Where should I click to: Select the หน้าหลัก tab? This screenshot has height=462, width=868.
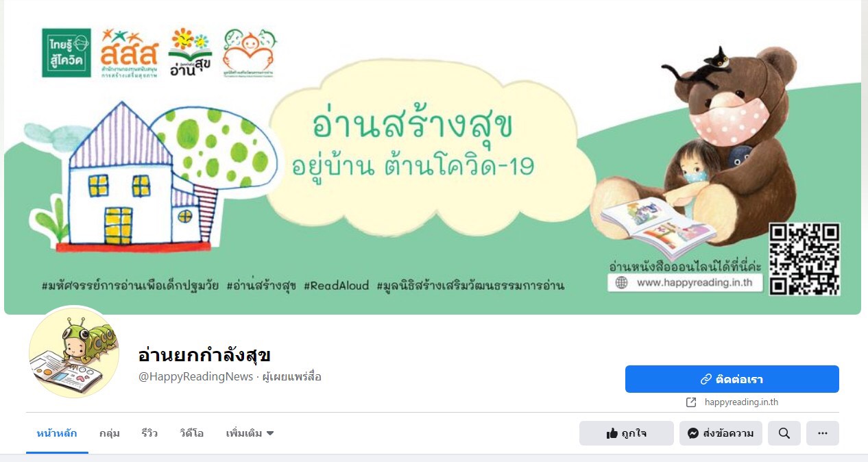(x=57, y=433)
